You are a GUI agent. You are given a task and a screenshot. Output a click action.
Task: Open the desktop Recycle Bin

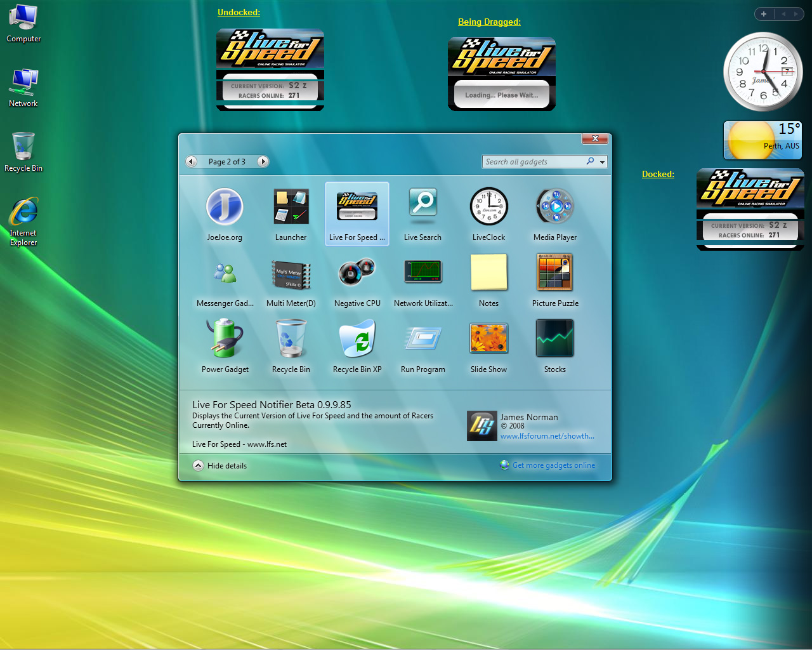(23, 152)
